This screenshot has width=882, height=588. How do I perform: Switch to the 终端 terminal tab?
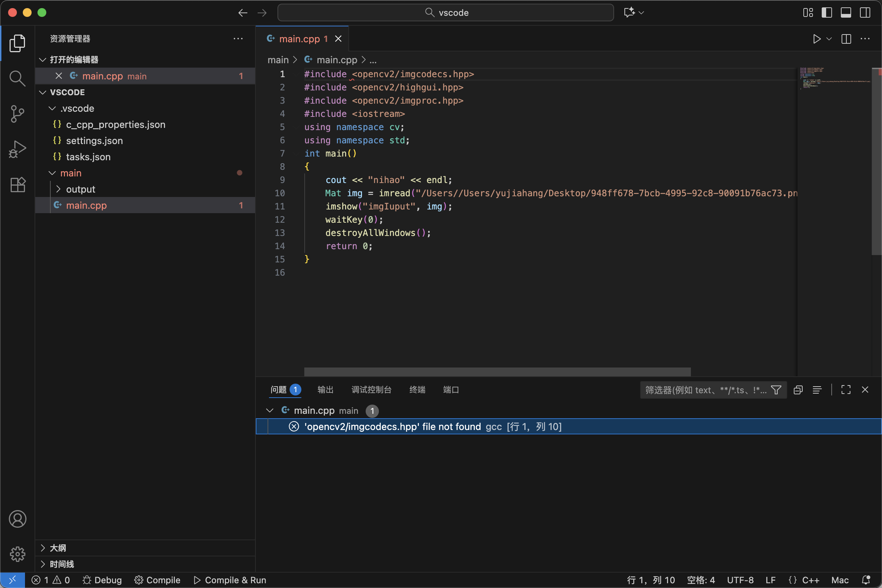coord(417,390)
